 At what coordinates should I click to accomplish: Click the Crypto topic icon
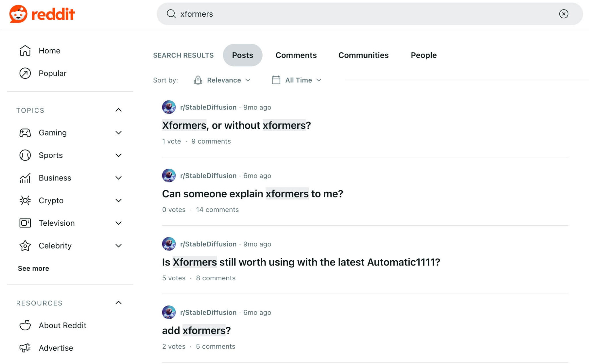pyautogui.click(x=25, y=200)
